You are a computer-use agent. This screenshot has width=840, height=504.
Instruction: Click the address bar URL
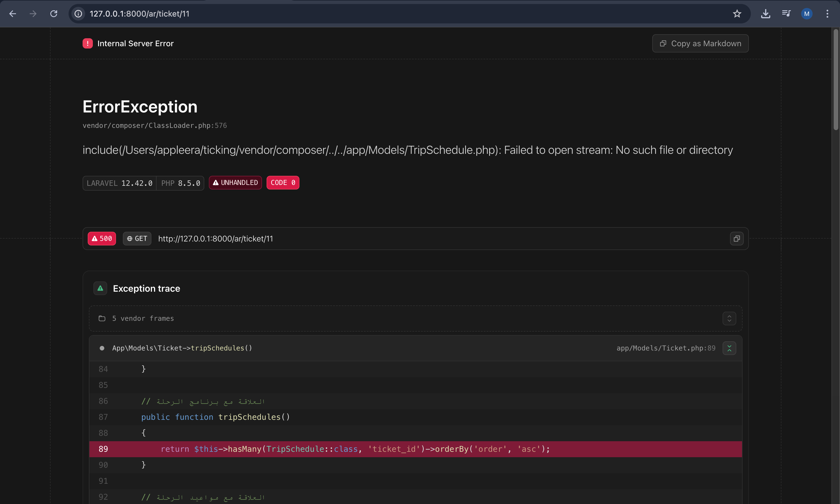[x=139, y=14]
